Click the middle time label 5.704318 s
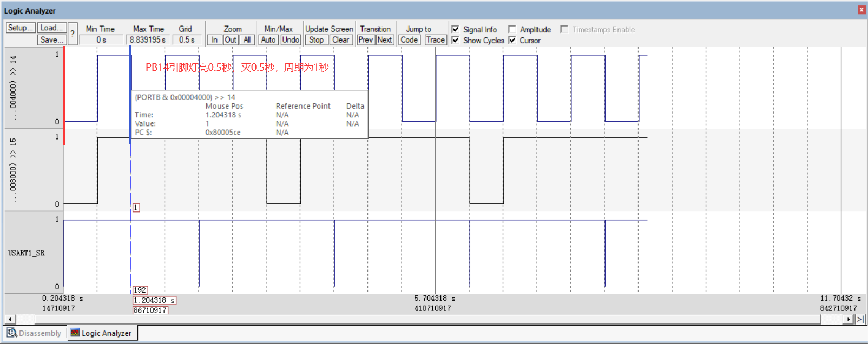868x344 pixels. coord(435,298)
